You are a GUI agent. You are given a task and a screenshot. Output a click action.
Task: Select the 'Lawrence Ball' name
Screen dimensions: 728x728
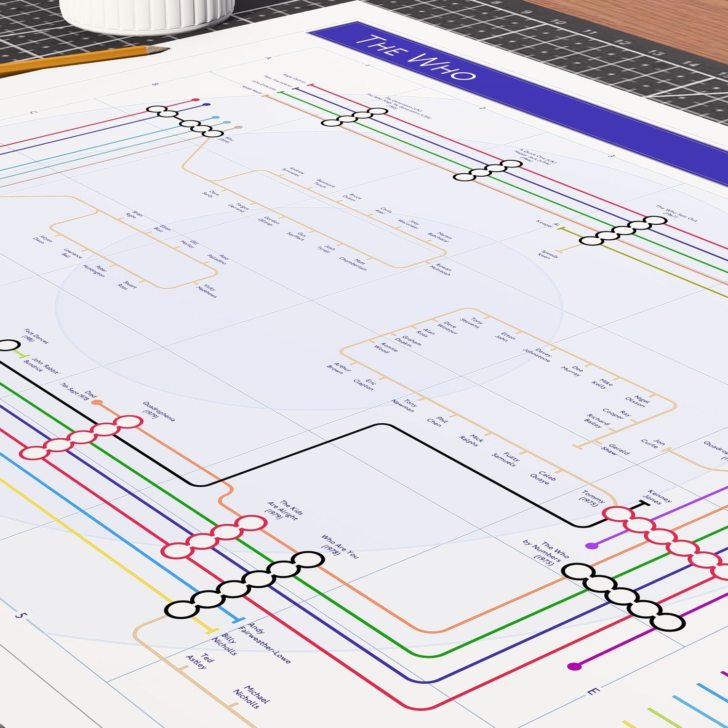coord(72,253)
